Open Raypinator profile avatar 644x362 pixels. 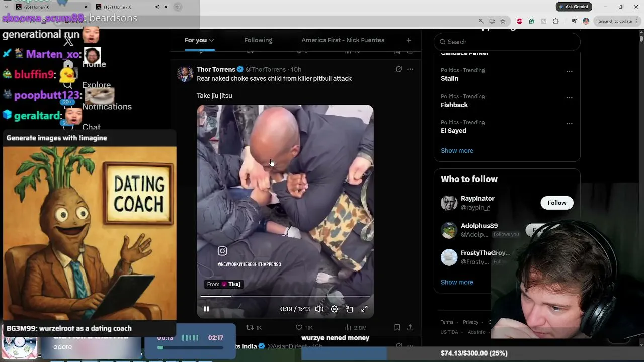pos(449,203)
